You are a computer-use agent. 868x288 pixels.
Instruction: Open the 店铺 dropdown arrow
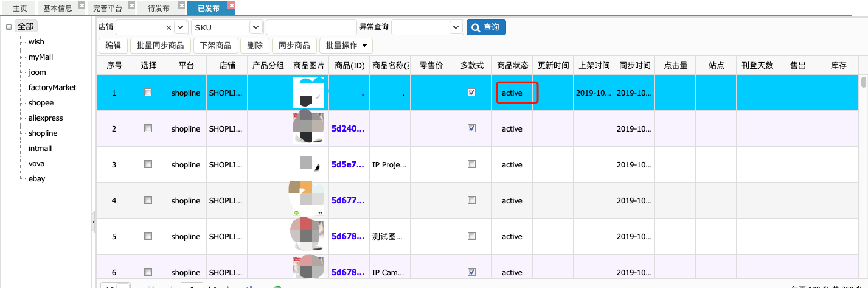pyautogui.click(x=181, y=27)
